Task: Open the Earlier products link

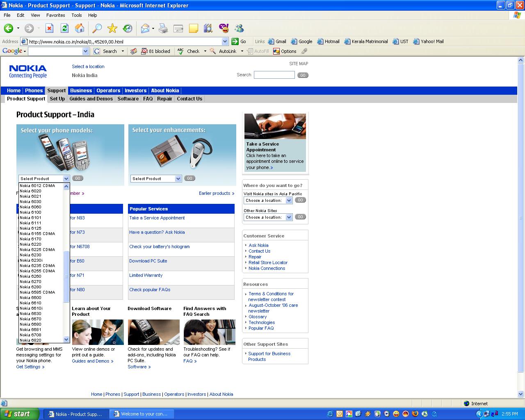Action: click(217, 194)
